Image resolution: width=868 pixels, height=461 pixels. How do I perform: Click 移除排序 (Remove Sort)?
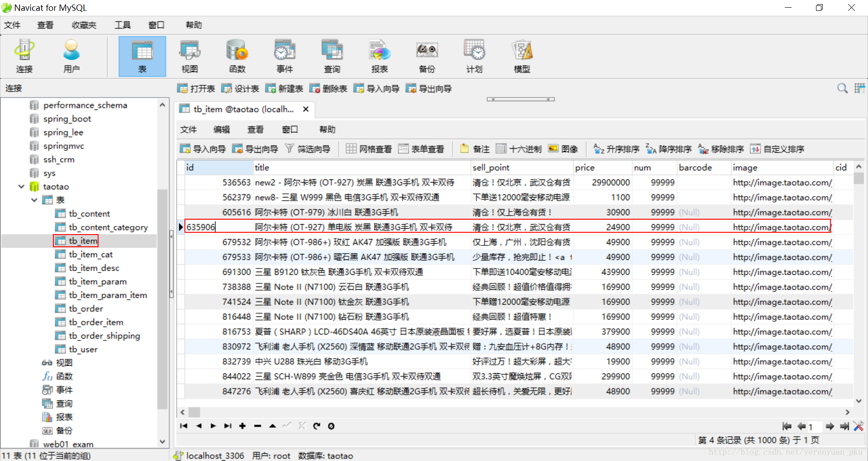(x=722, y=149)
